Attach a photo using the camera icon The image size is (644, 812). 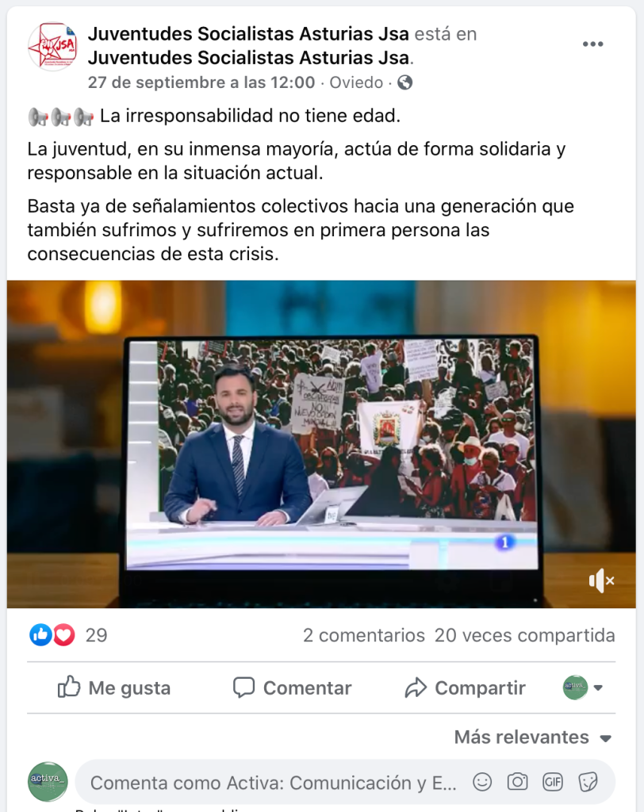coord(517,782)
